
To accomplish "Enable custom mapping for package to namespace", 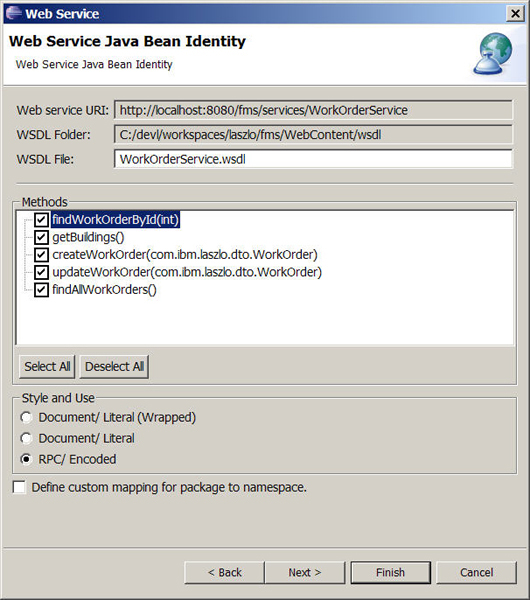I will (19, 488).
